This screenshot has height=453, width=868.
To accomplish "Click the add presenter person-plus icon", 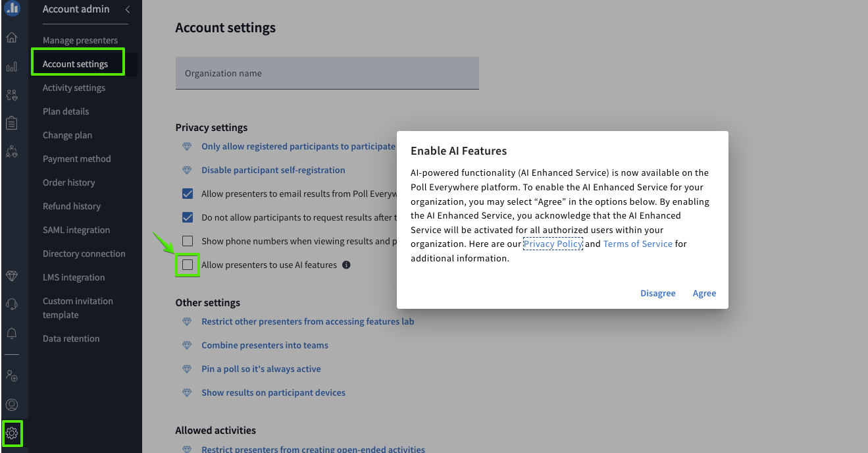I will (x=12, y=376).
